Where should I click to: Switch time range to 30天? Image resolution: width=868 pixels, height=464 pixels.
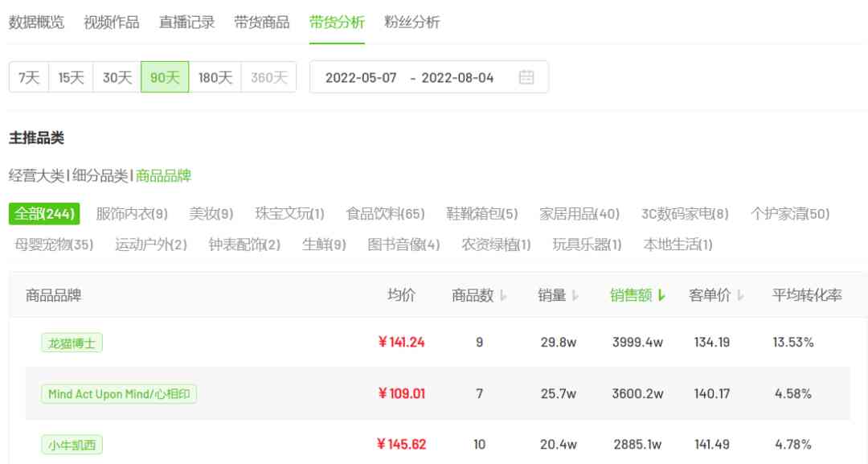pos(117,76)
